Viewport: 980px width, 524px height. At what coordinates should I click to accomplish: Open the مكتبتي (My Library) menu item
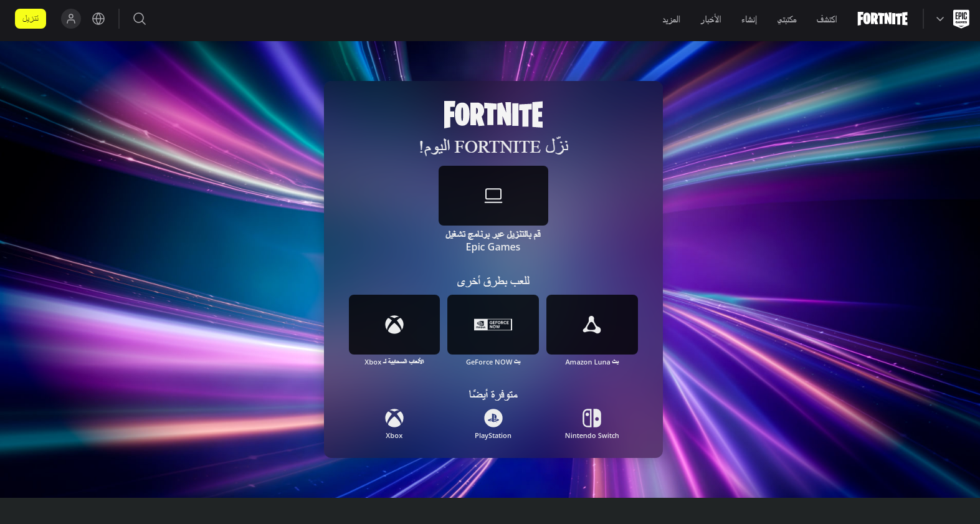(786, 19)
